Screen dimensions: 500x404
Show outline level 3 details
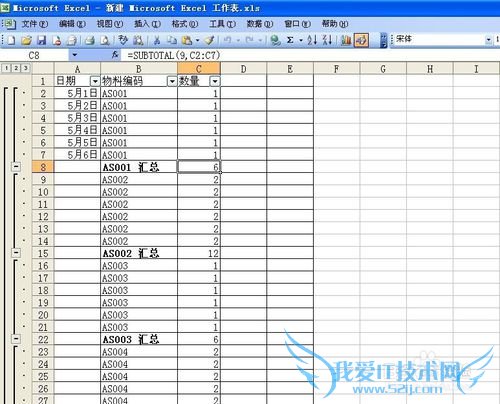click(25, 68)
